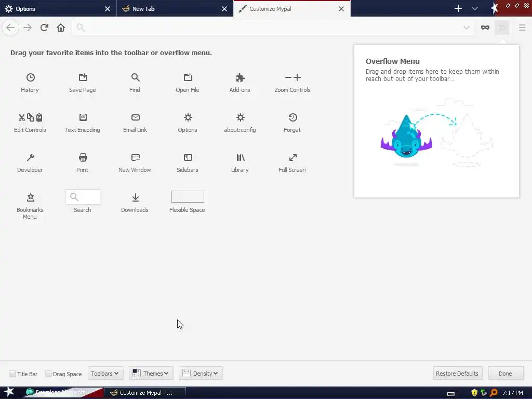
Task: Click the reload button in toolbar
Action: pyautogui.click(x=44, y=28)
